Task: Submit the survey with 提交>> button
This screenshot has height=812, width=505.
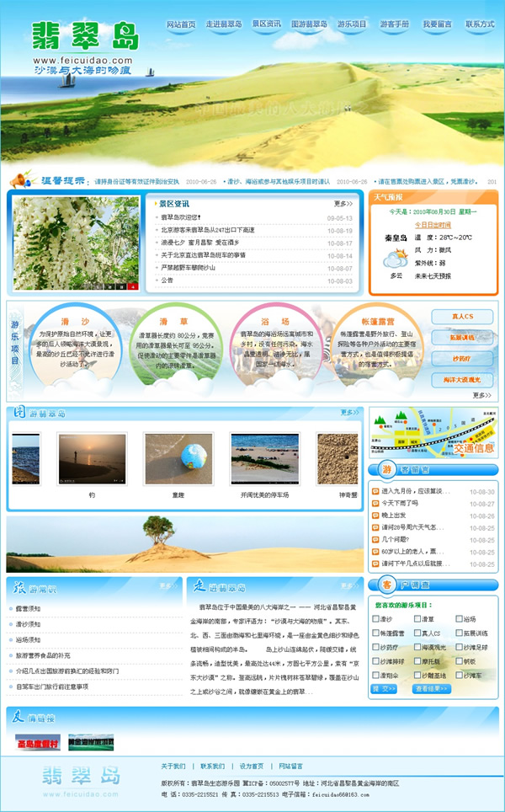Action: (x=385, y=689)
